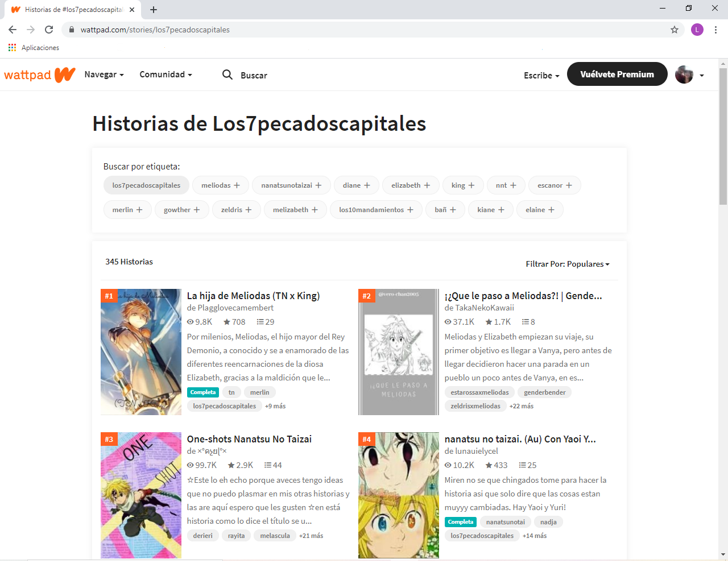Click the Aplicaciones apps grid icon
728x563 pixels.
point(12,48)
